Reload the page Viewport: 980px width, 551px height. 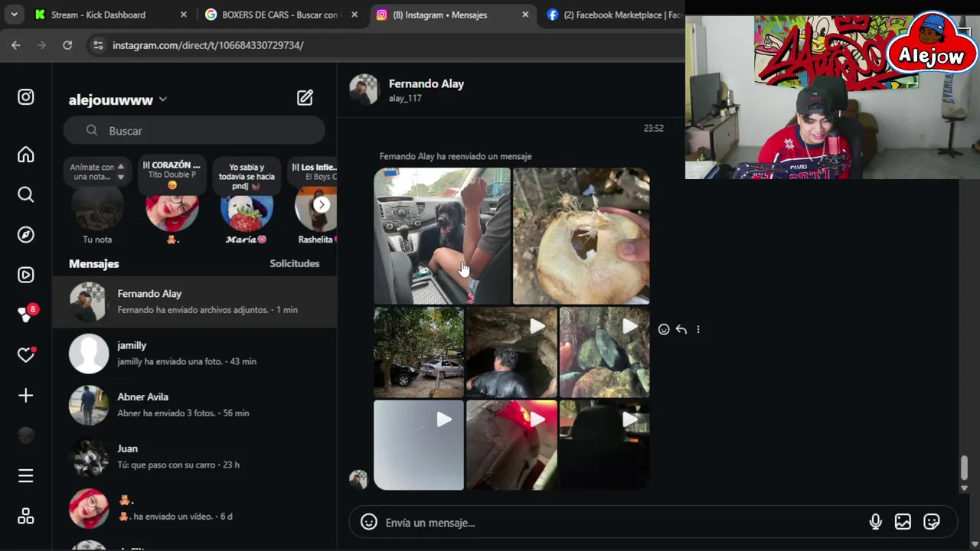click(67, 45)
